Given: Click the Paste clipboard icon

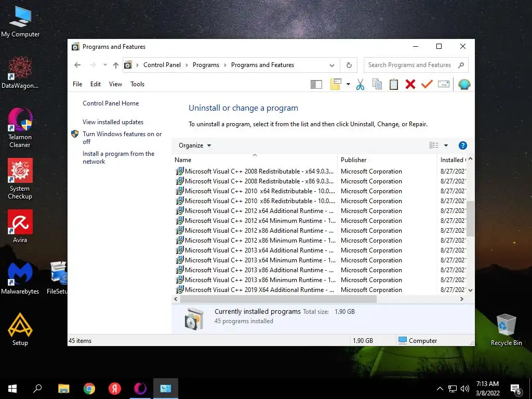Looking at the screenshot, I should [394, 84].
